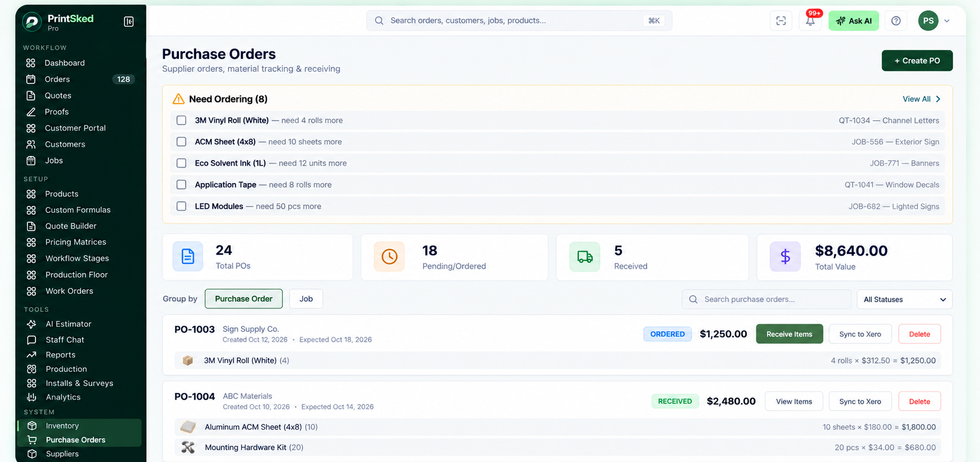Click the Total POs document icon
This screenshot has height=462, width=980.
pyautogui.click(x=188, y=256)
